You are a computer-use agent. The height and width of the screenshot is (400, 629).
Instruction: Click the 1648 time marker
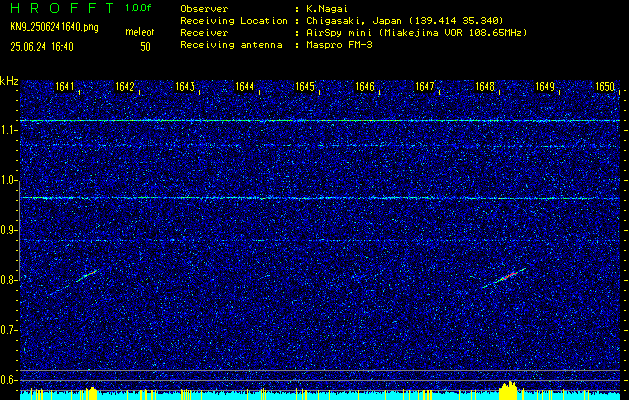485,87
